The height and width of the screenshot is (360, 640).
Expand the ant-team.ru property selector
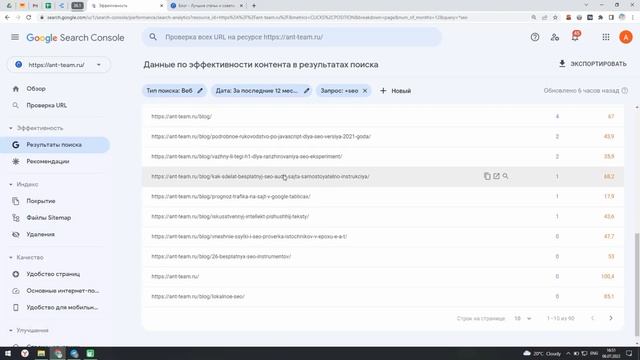(x=59, y=65)
